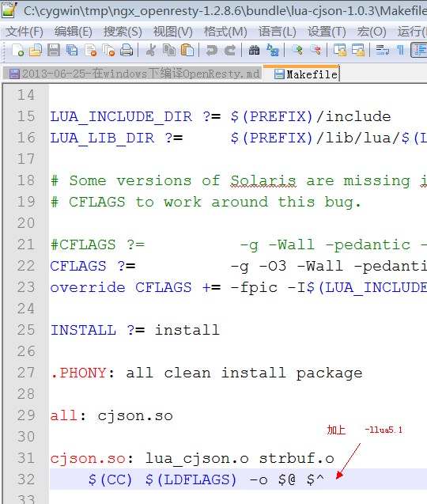Toggle synchronized vertical scrolling icon
427x504 pixels.
click(339, 51)
